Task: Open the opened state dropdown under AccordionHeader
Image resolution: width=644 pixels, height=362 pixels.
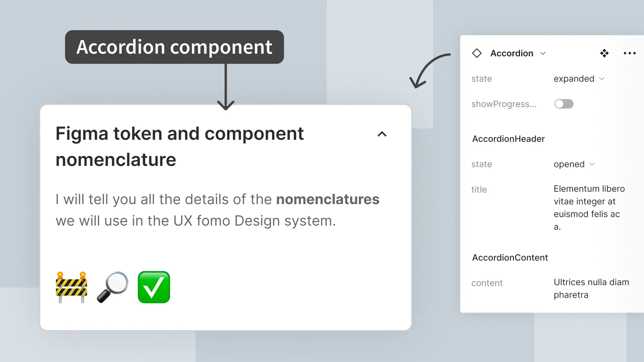Action: (574, 164)
